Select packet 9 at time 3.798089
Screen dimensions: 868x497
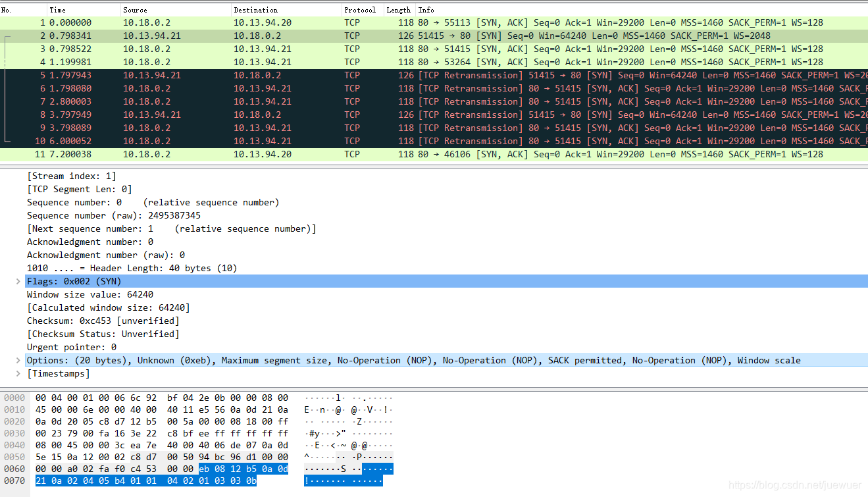434,128
